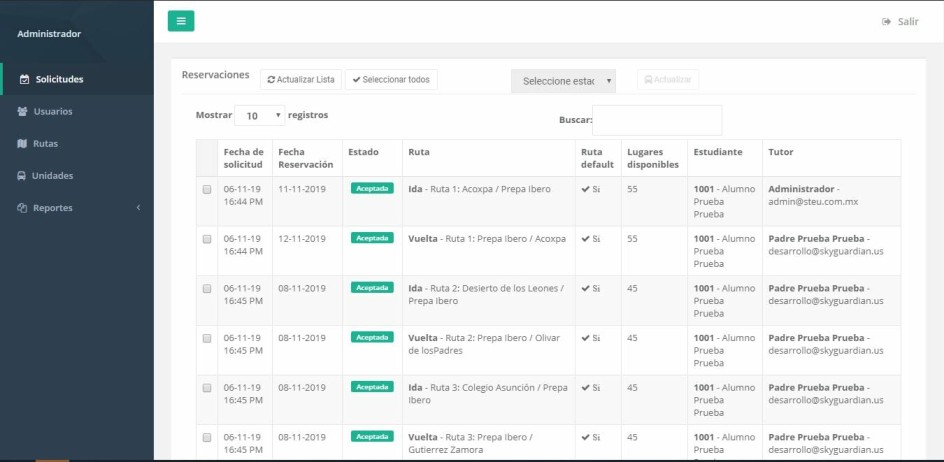Image resolution: width=944 pixels, height=462 pixels.
Task: Click Aceptada badge for Ida Ruta 2 row
Action: pyautogui.click(x=372, y=287)
